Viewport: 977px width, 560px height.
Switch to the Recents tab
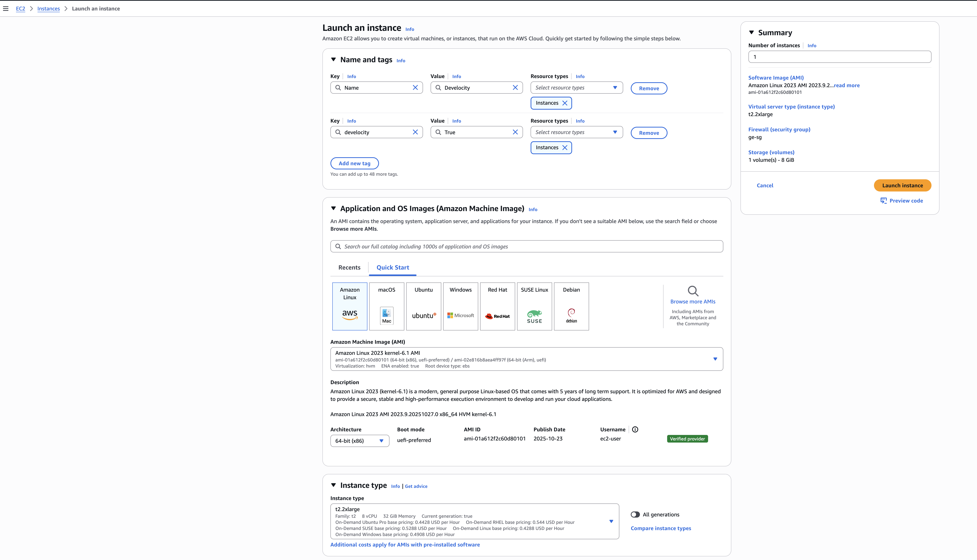pos(349,267)
